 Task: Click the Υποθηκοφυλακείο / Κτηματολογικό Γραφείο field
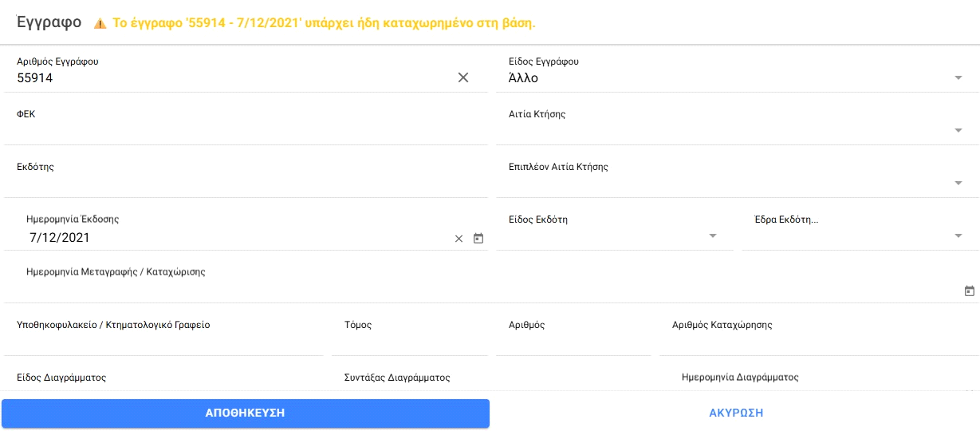point(163,342)
